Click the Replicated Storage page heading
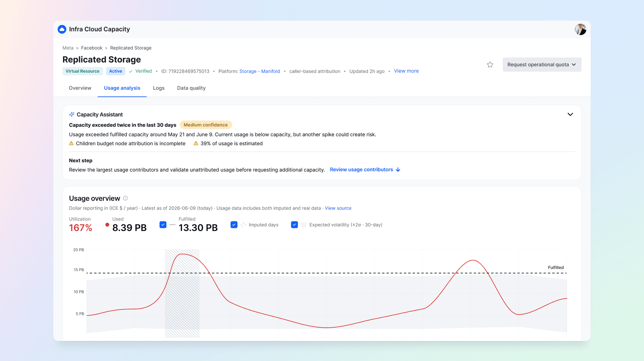This screenshot has height=361, width=644. click(102, 59)
